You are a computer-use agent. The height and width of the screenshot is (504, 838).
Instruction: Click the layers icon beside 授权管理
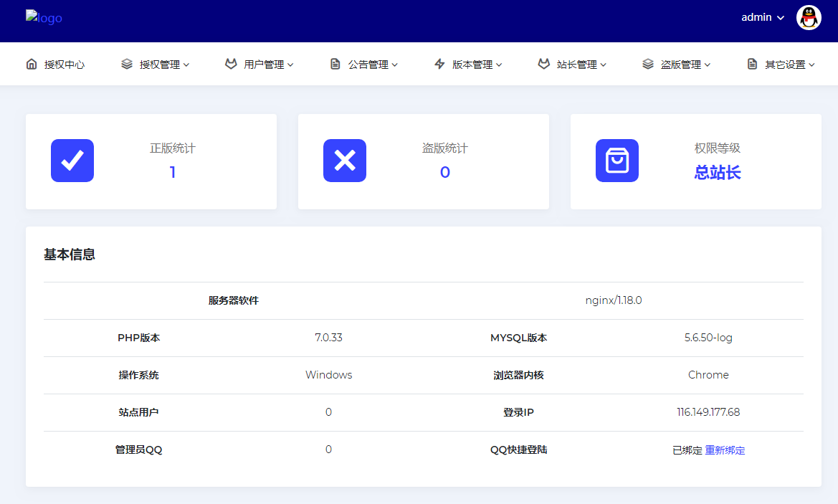(127, 64)
